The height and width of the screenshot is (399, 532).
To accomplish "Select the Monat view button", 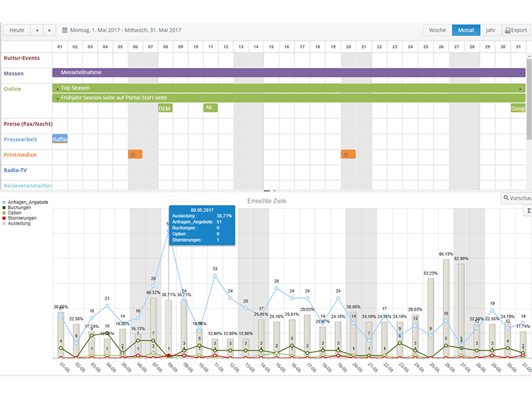I will pyautogui.click(x=465, y=30).
